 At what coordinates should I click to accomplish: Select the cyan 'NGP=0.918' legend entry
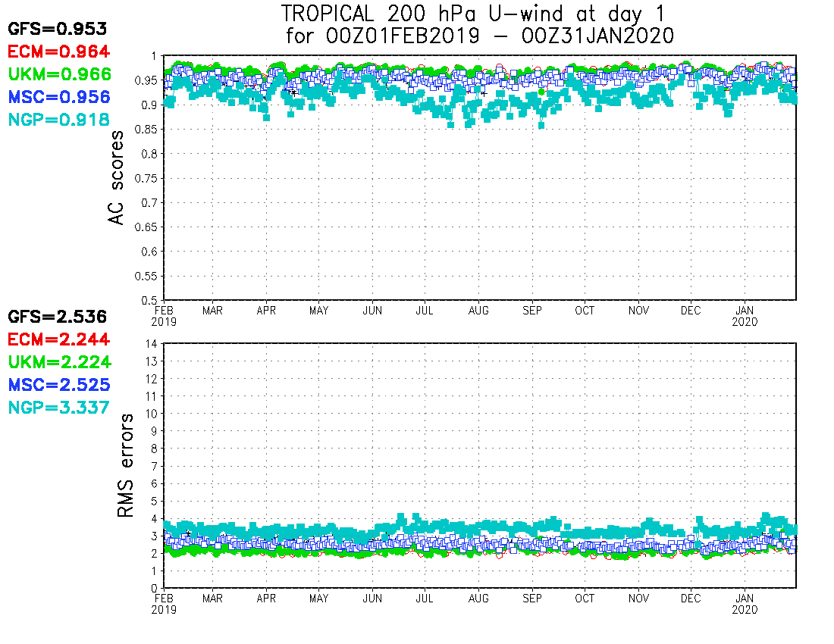coord(58,120)
